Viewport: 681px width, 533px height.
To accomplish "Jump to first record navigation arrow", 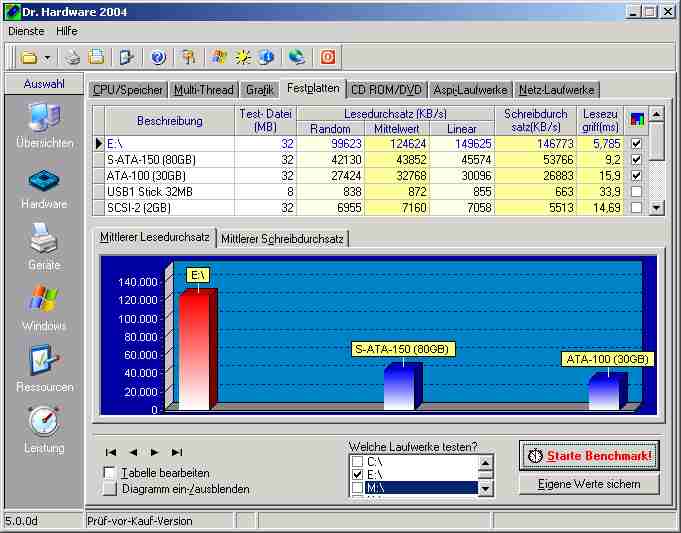I will coord(110,452).
